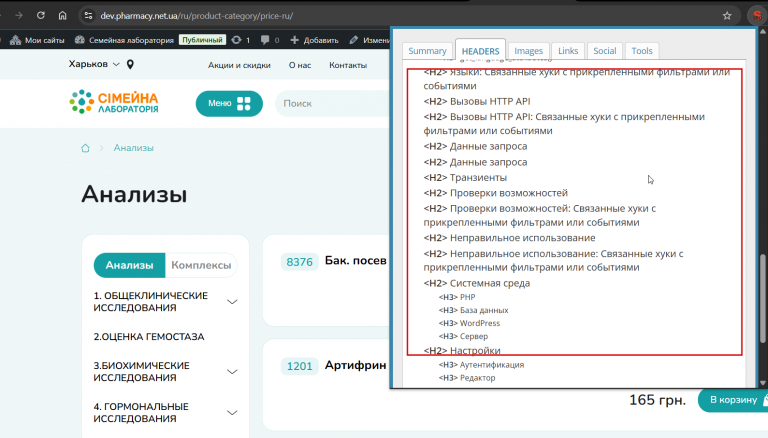Open the red extension icon in toolbar
768x438 pixels.
click(x=757, y=16)
